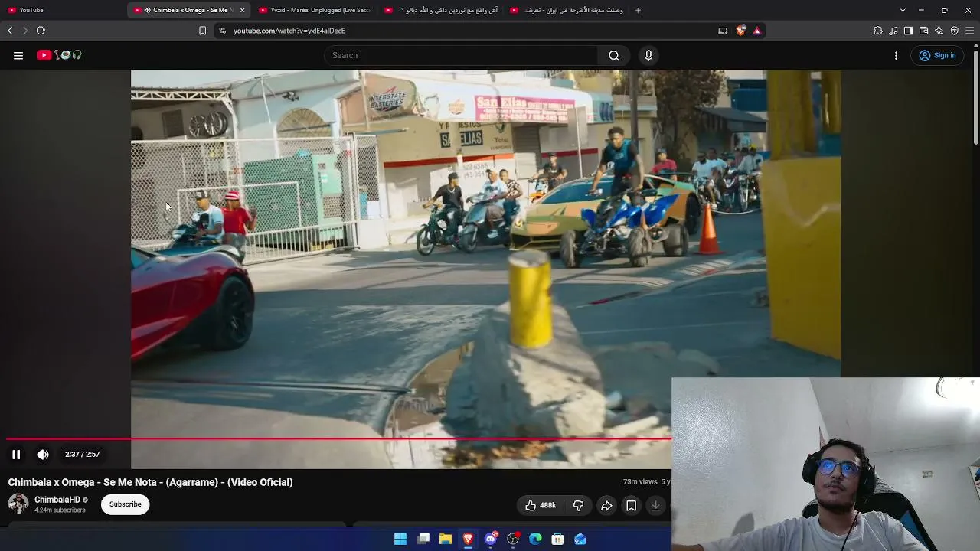View site information icon in address bar
980x551 pixels.
[x=222, y=31]
